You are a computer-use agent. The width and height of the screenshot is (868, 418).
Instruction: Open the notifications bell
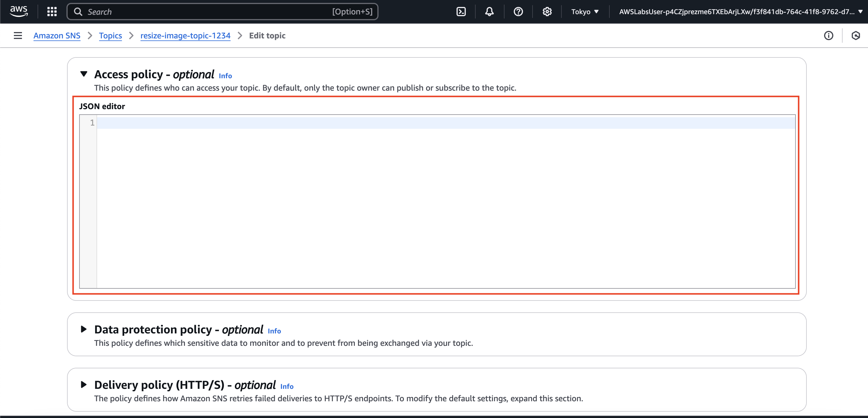[x=489, y=12]
